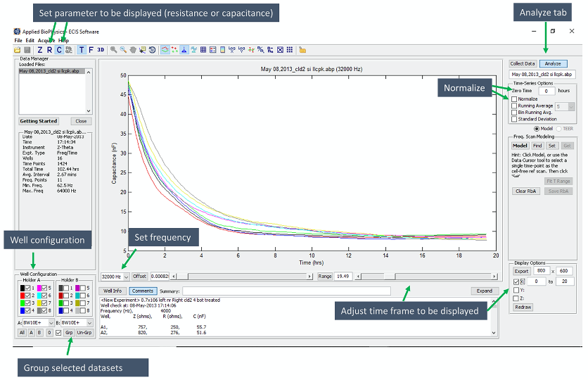Viewport: 588px width, 380px height.
Task: Enable the Normalize checkbox
Action: tap(514, 99)
